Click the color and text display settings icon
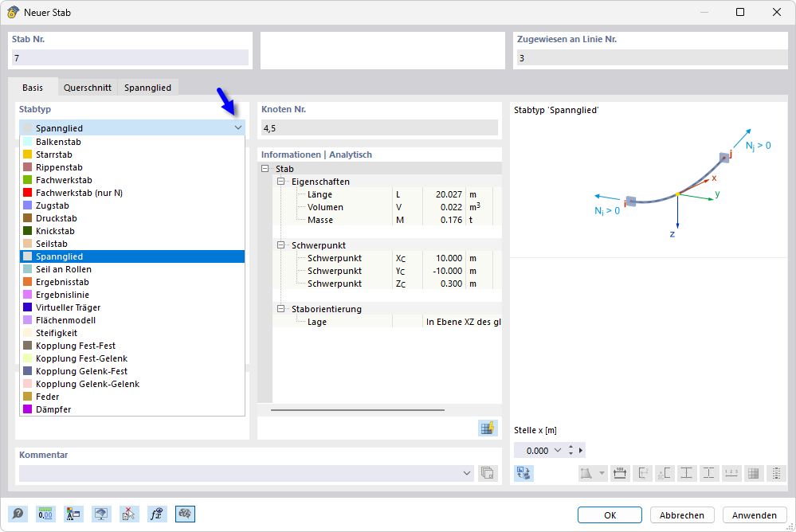This screenshot has width=796, height=532. coord(73,514)
